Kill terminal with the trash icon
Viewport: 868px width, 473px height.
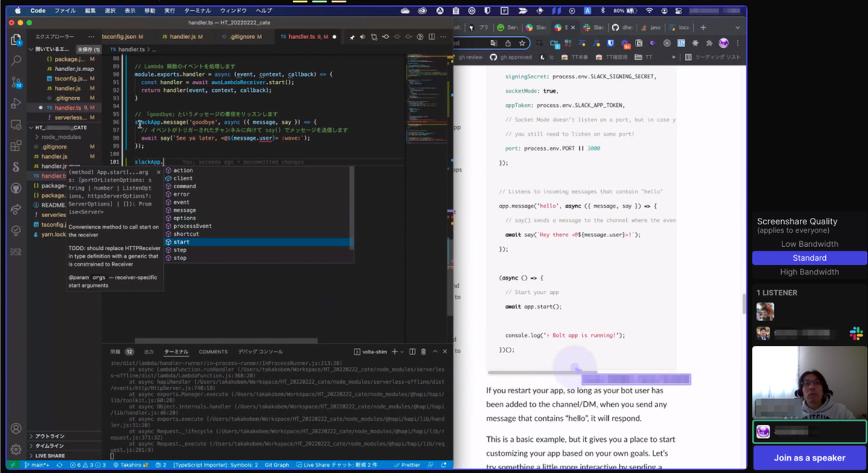tap(423, 352)
